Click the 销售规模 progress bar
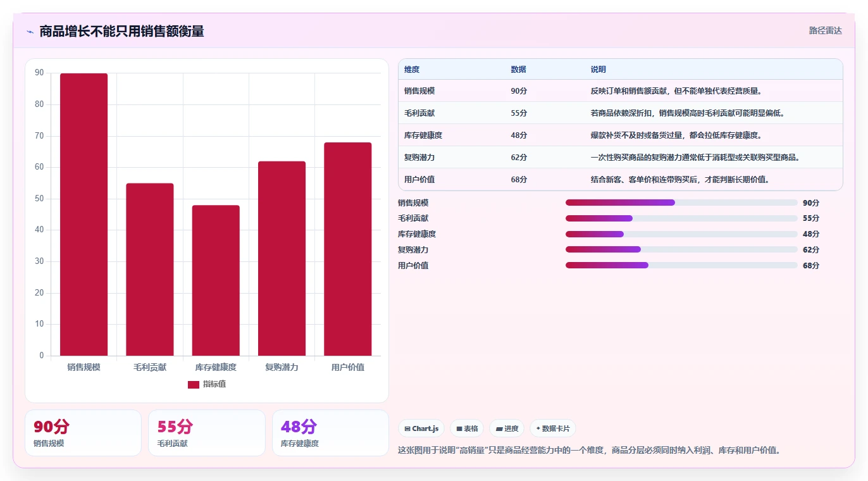This screenshot has height=481, width=868. pyautogui.click(x=681, y=203)
